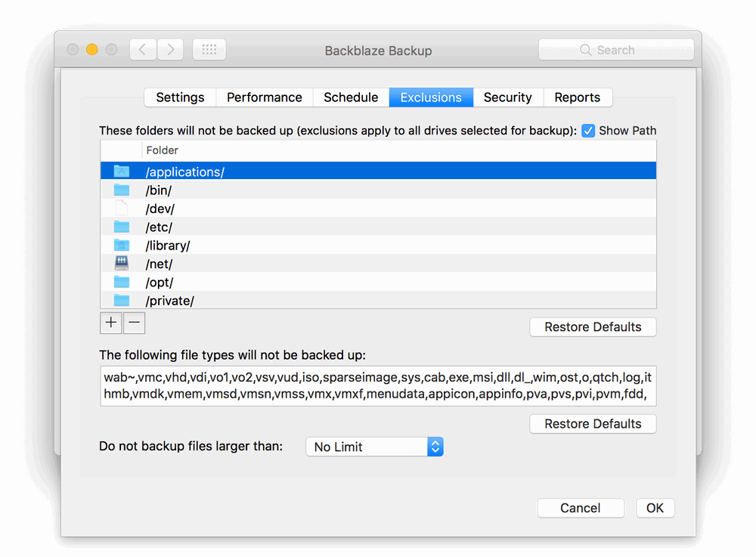Viewport: 756px width, 557px height.
Task: Open the Reports tab
Action: point(577,97)
